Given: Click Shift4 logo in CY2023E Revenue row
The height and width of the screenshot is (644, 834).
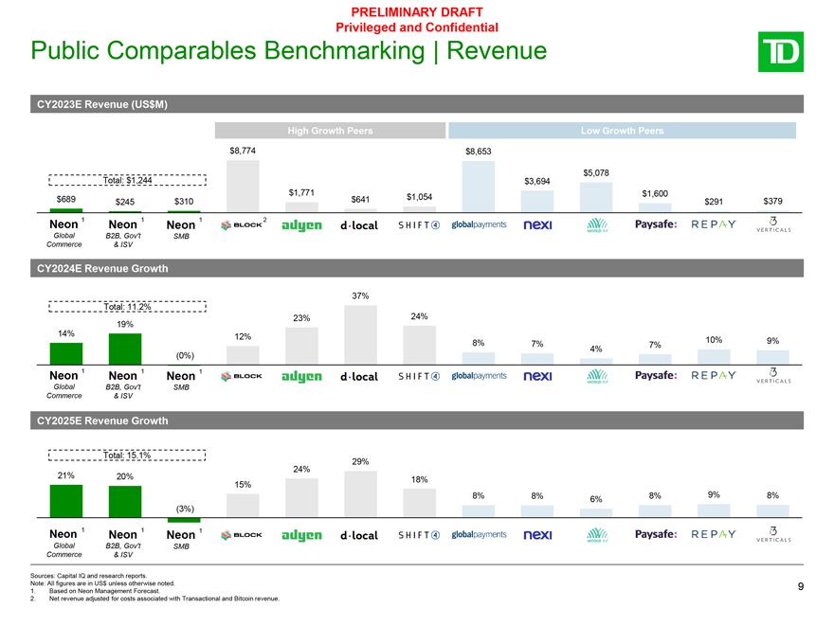Looking at the screenshot, I should [419, 225].
